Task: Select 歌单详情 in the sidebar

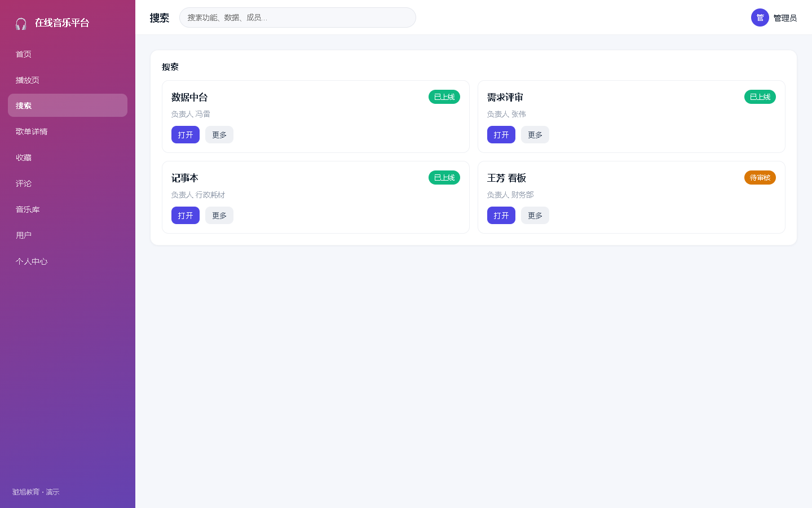Action: [68, 132]
